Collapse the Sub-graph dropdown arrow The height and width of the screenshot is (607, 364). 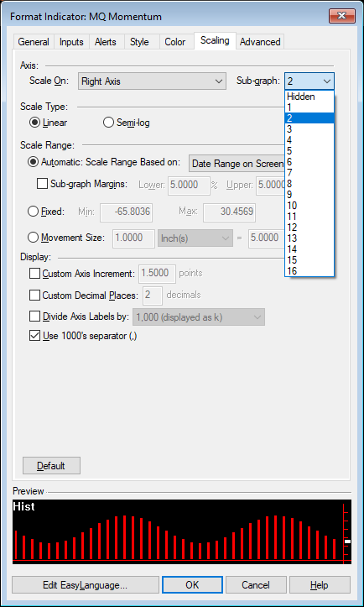click(327, 81)
